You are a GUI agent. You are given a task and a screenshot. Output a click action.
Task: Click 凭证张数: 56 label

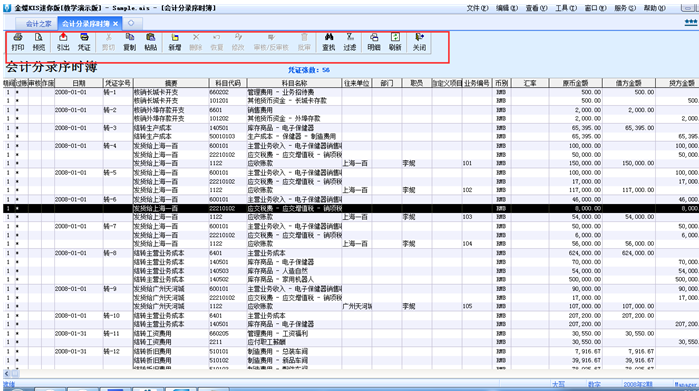coord(308,70)
